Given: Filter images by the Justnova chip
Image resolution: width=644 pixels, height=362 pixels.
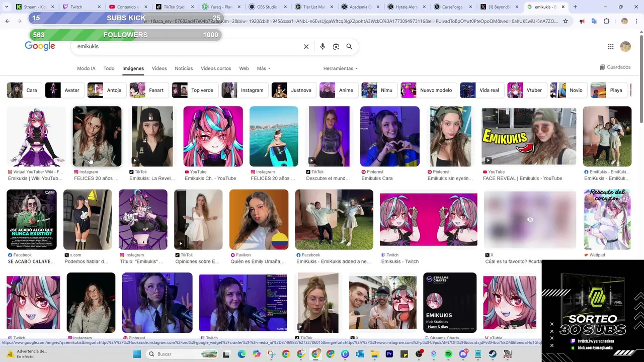Looking at the screenshot, I should click(x=293, y=90).
